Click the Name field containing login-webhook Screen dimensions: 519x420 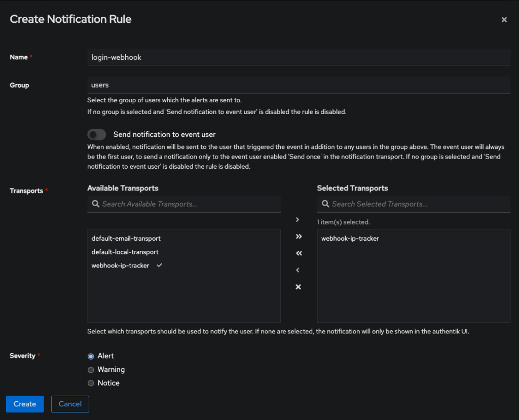[x=298, y=57]
